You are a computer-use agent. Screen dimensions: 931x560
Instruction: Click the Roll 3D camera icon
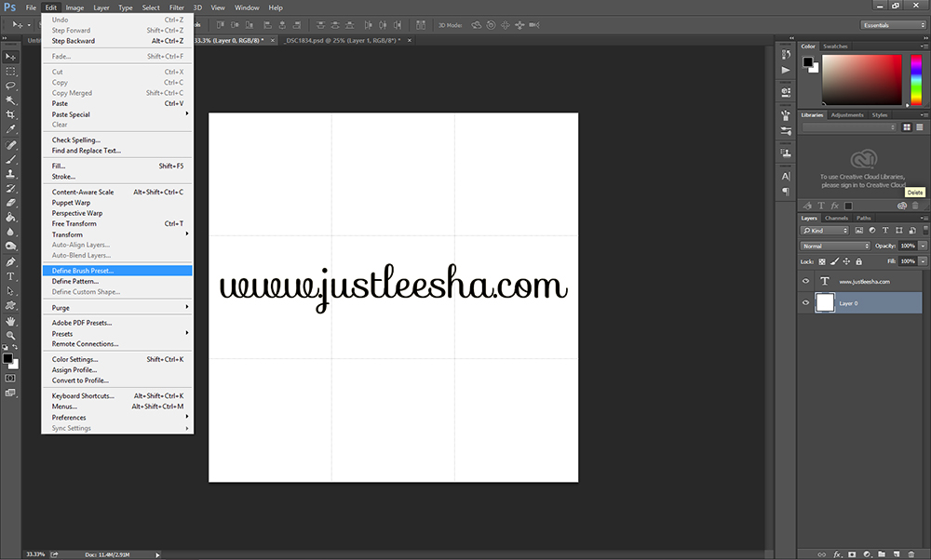click(x=491, y=25)
